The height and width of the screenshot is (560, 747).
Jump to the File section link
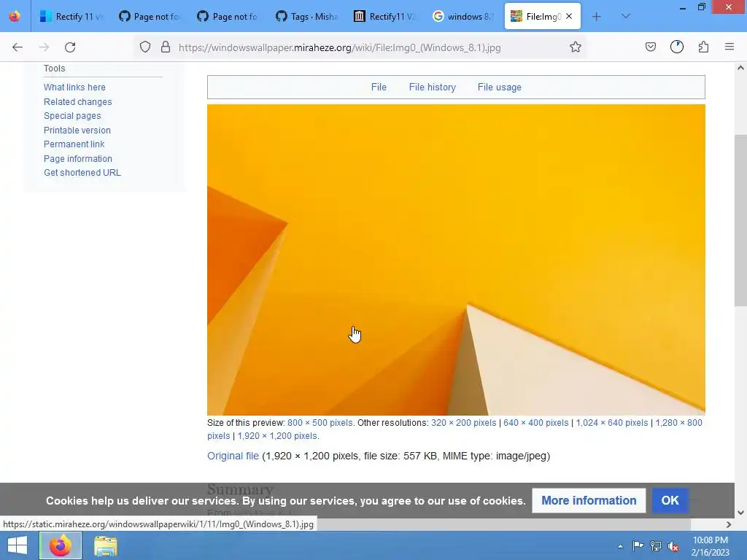[379, 87]
